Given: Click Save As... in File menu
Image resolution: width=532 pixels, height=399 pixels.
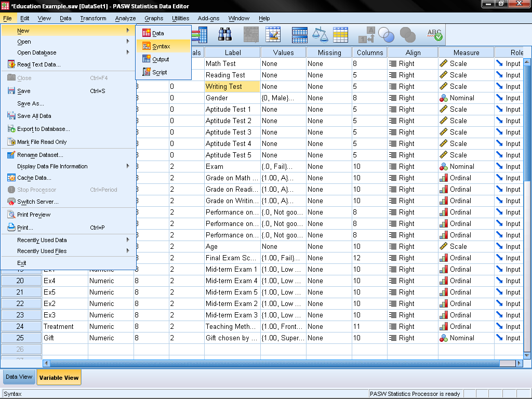Looking at the screenshot, I should pos(31,103).
